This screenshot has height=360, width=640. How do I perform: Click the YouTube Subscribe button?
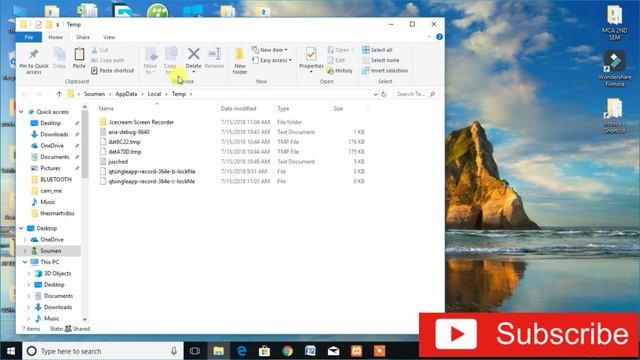coord(529,335)
